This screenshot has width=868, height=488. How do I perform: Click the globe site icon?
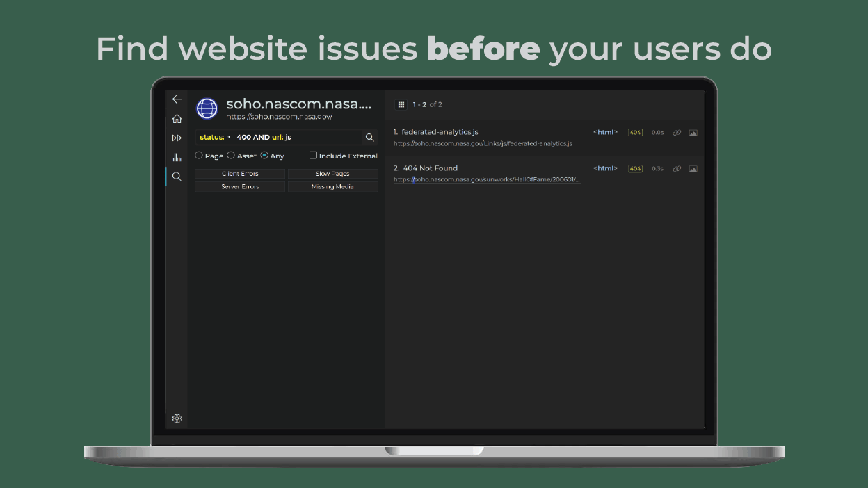click(x=207, y=108)
